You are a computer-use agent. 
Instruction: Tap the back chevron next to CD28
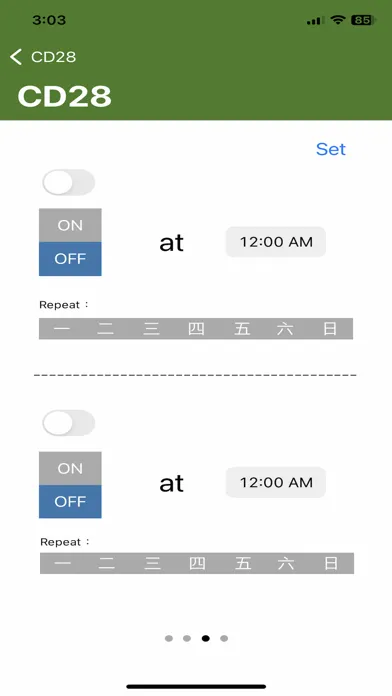coord(16,57)
